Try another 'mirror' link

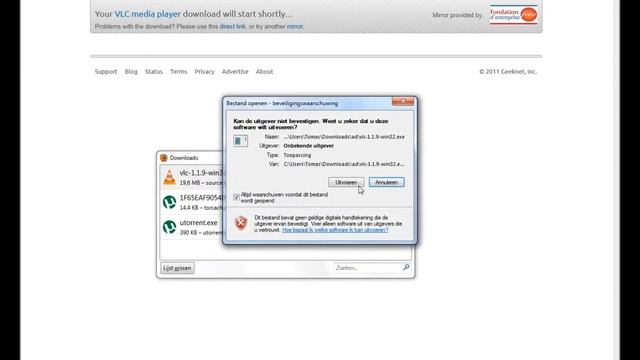pos(294,27)
